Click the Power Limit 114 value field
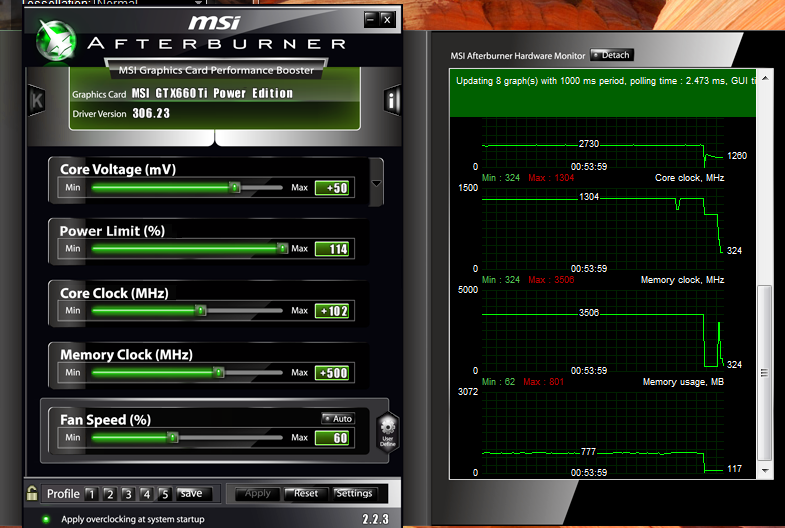 (332, 249)
